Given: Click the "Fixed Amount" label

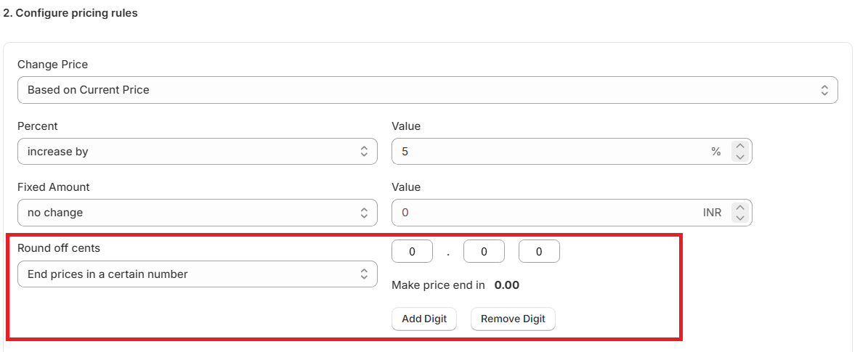Looking at the screenshot, I should [54, 187].
